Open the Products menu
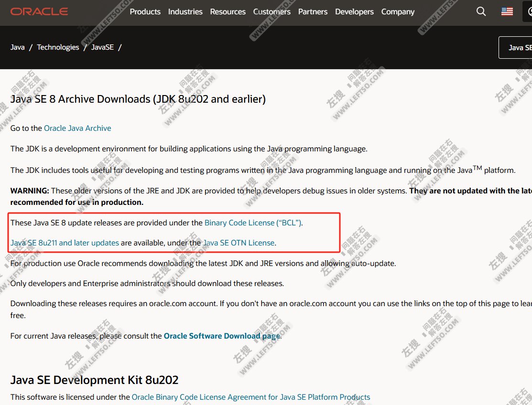Viewport: 532px width, 405px height. pos(145,11)
